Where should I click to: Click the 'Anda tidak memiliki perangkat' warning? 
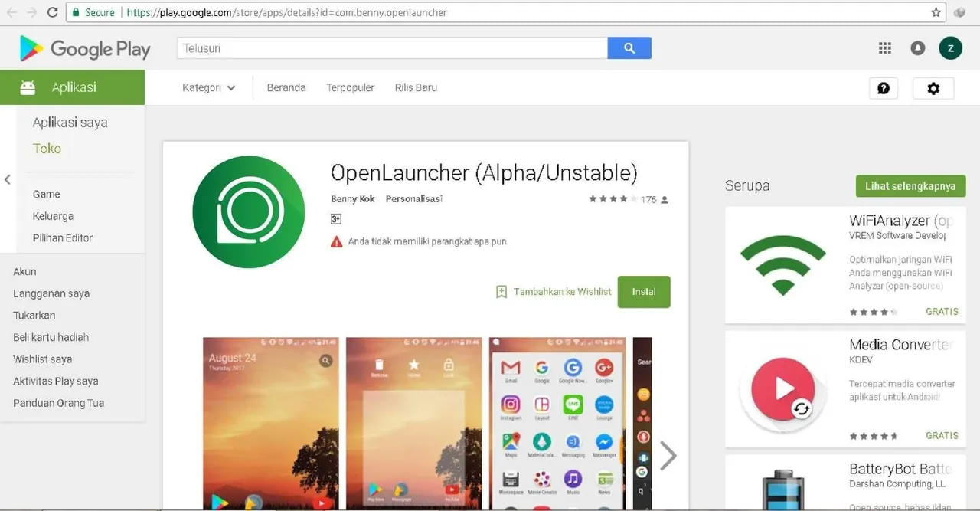[419, 241]
